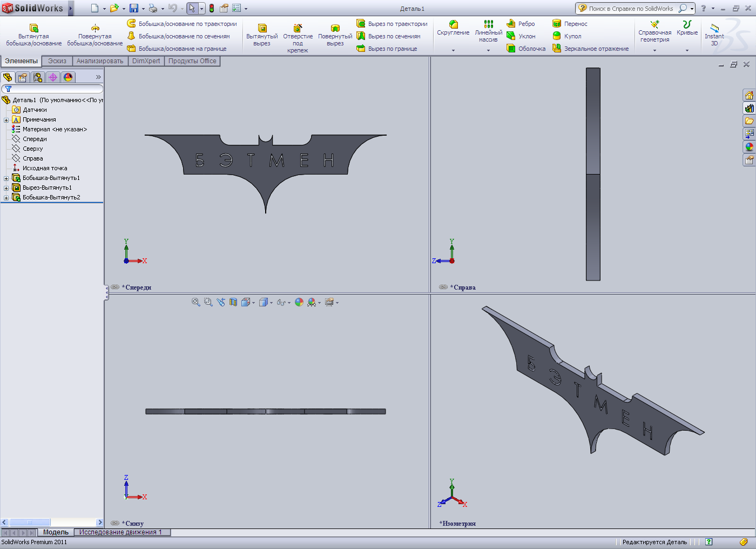The height and width of the screenshot is (549, 756).
Task: Expand the SolidWorks menu arrow
Action: tap(70, 8)
